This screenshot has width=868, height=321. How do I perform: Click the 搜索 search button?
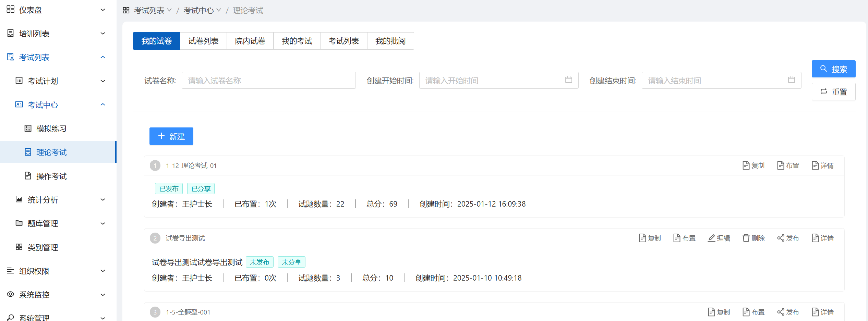pos(833,69)
